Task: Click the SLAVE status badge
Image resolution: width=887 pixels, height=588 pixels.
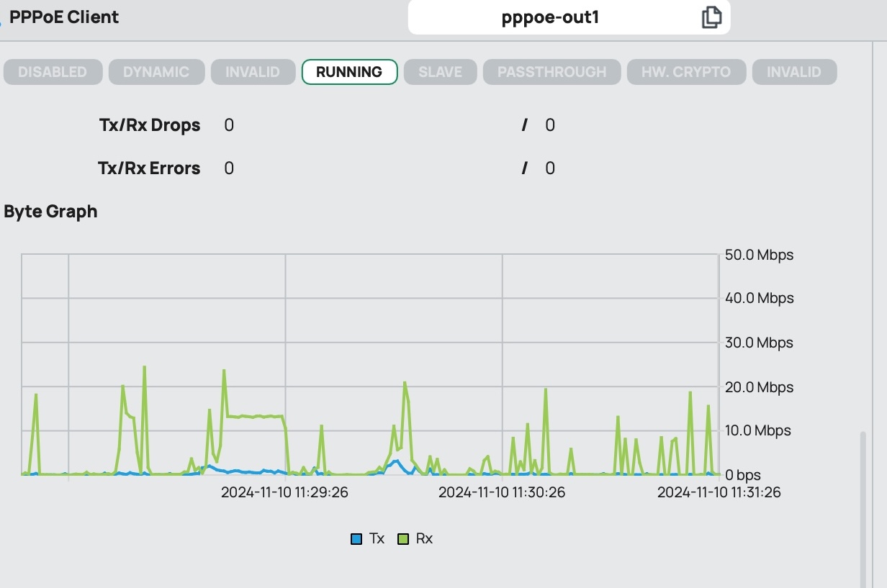Action: [440, 72]
